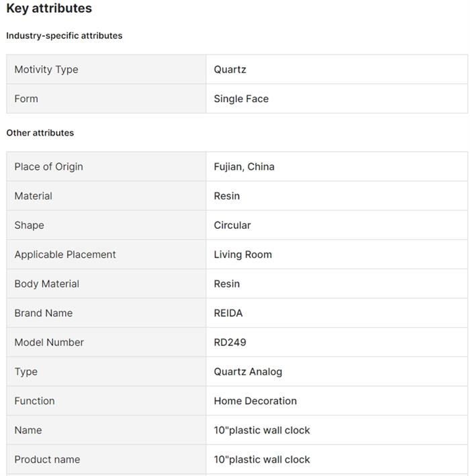Click the Fujian, China value
The width and height of the screenshot is (470, 476).
[244, 166]
